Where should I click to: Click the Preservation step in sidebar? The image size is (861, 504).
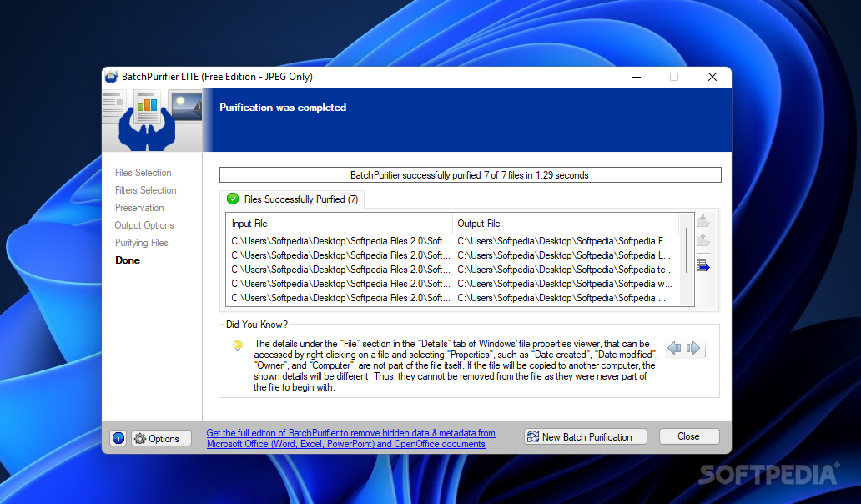[139, 208]
